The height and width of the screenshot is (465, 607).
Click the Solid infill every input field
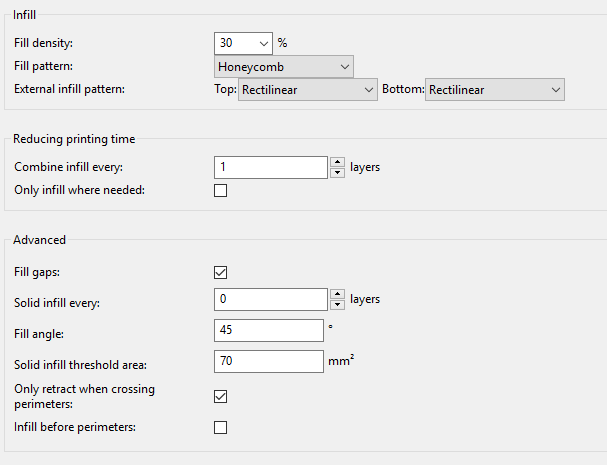271,299
